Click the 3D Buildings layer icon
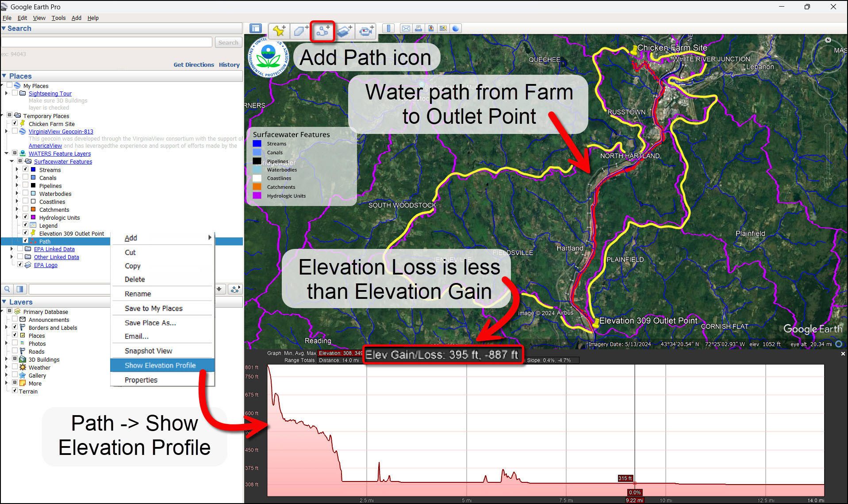 tap(23, 359)
